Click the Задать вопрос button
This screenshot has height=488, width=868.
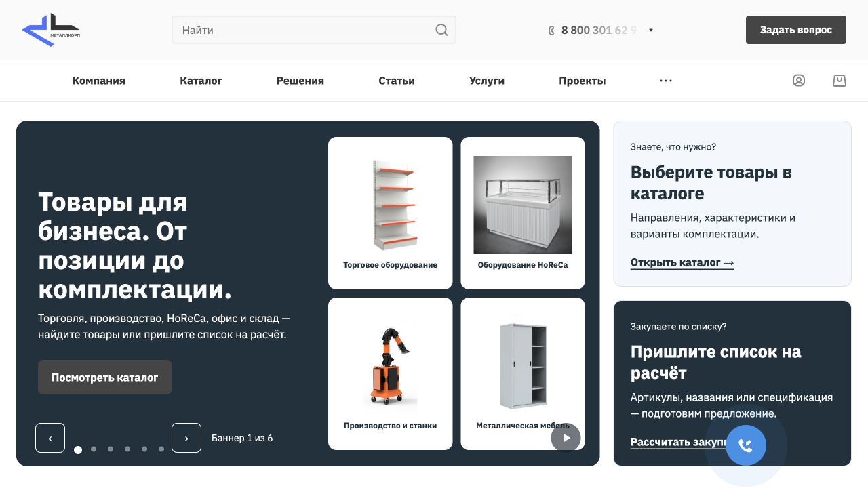click(796, 30)
